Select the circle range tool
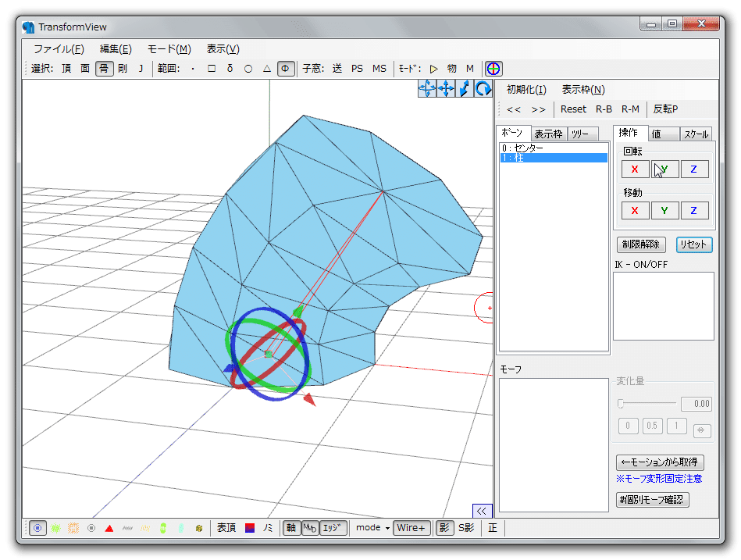This screenshot has height=560, width=741. pyautogui.click(x=248, y=69)
